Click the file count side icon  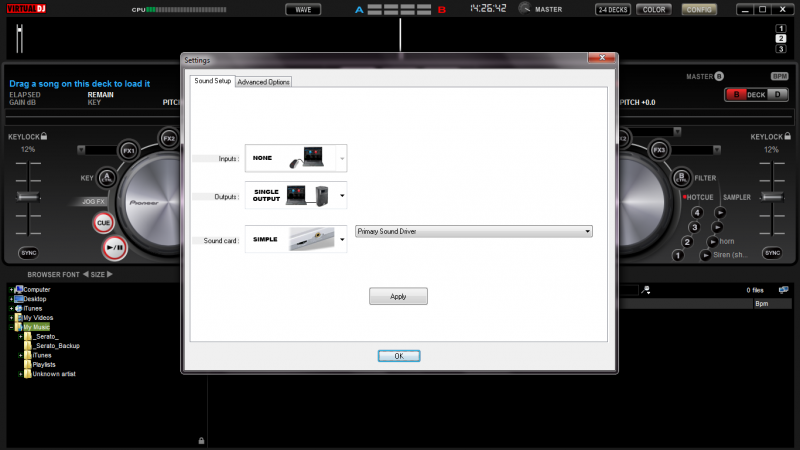(784, 290)
